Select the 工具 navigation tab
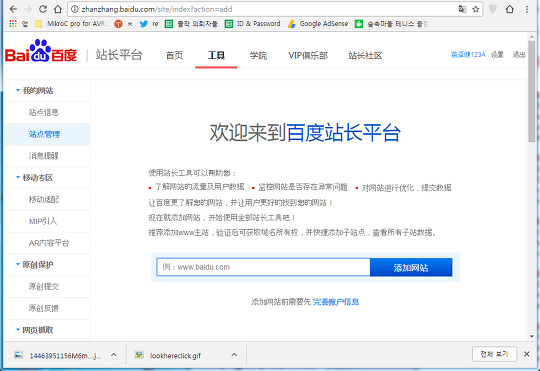The height and width of the screenshot is (371, 540). pos(216,55)
